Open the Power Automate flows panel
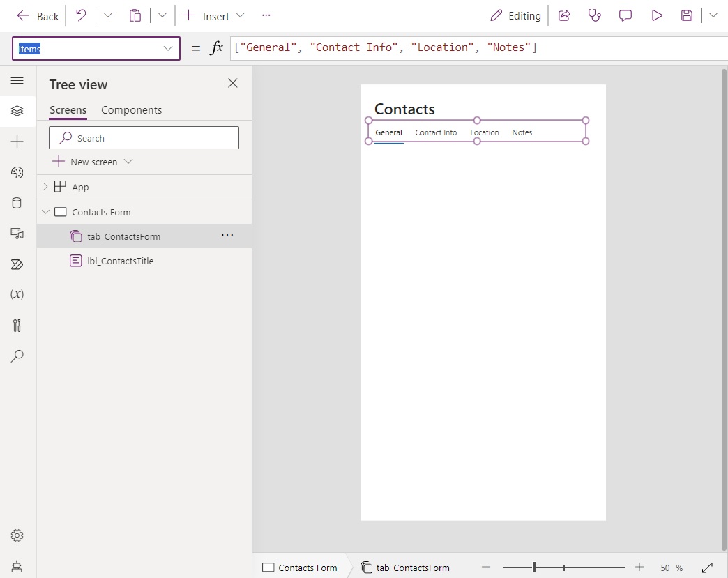Viewport: 728px width, 578px height. tap(17, 264)
